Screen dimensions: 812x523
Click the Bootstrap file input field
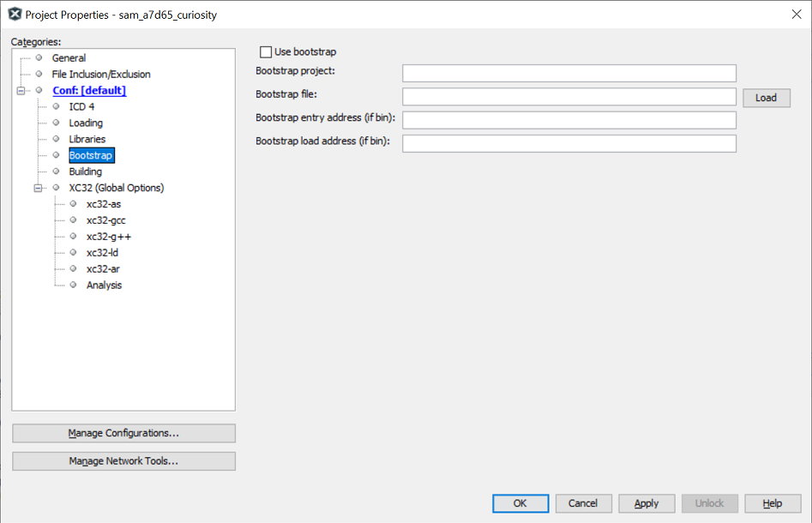[568, 97]
